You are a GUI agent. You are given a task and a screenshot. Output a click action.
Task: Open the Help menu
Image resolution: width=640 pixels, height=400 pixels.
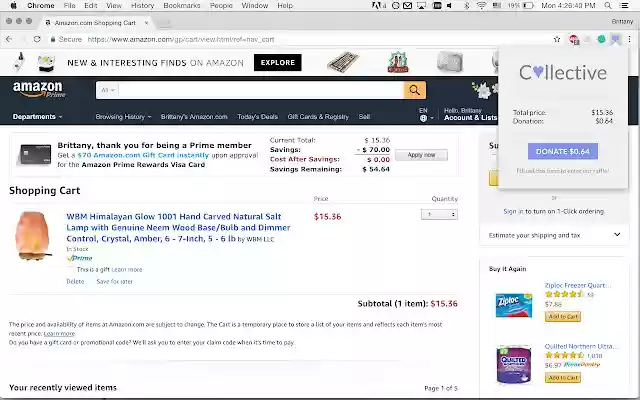[x=285, y=6]
